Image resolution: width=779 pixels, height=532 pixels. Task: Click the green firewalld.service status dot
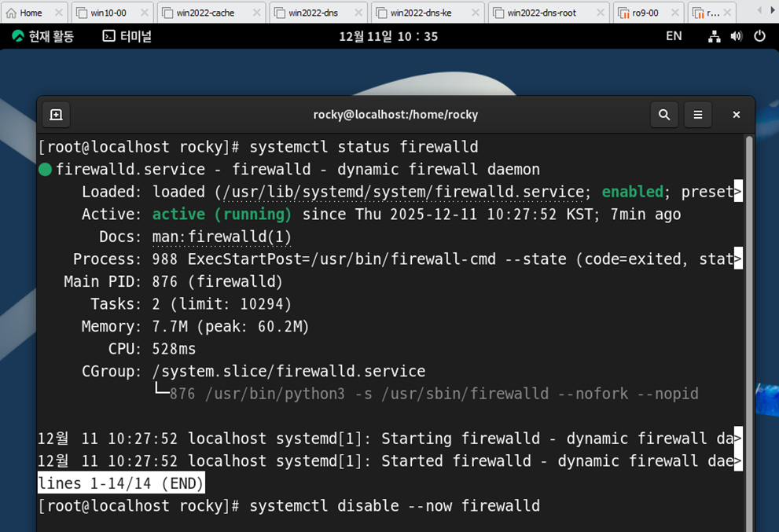(46, 170)
